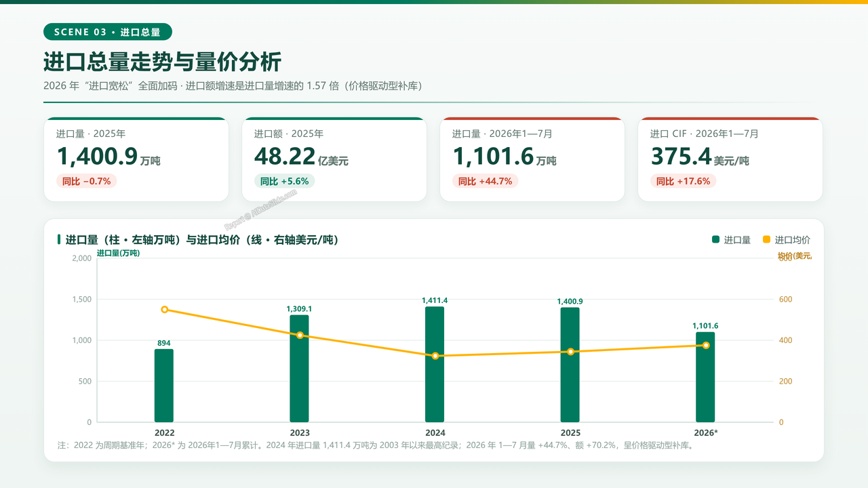Viewport: 868px width, 488px height.
Task: Click the 2023 price line marker
Action: click(x=300, y=335)
